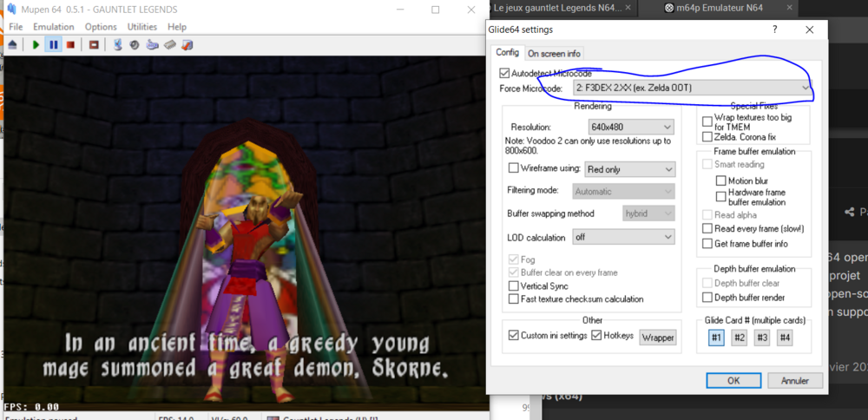Select Glide card #2 button
This screenshot has width=868, height=420.
739,338
